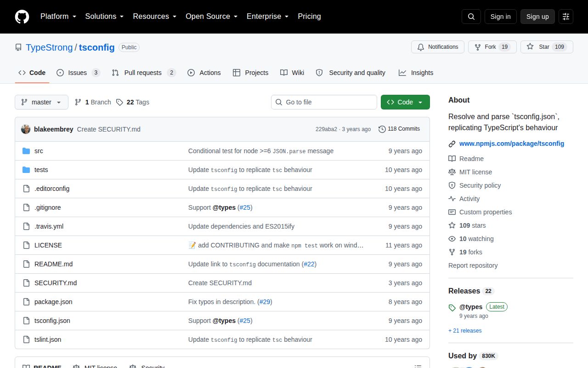Expand the Solutions menu

coord(105,17)
